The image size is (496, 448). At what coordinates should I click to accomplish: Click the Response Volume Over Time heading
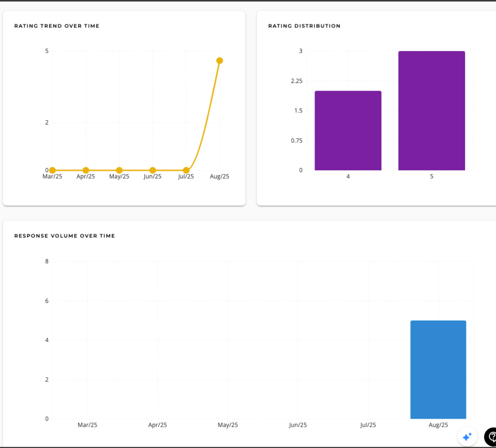tap(65, 236)
